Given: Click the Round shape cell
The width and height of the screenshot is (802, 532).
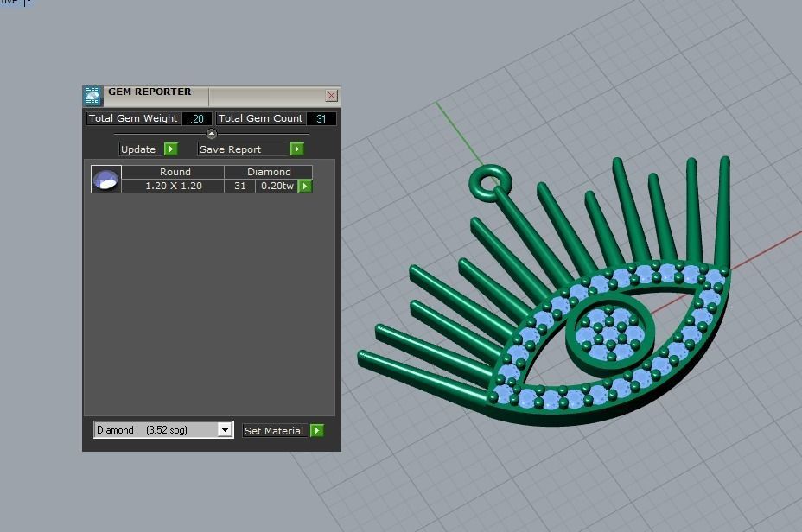Looking at the screenshot, I should pyautogui.click(x=174, y=172).
